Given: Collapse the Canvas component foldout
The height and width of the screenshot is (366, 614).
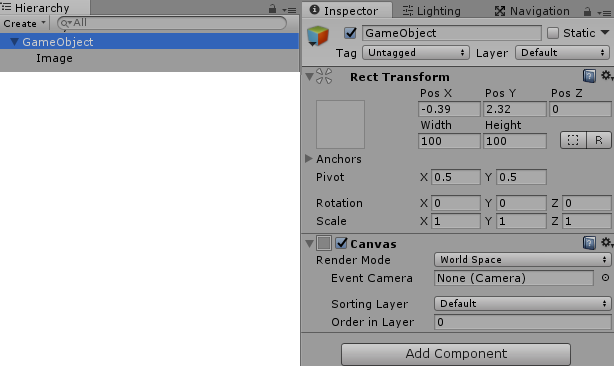Looking at the screenshot, I should (309, 243).
